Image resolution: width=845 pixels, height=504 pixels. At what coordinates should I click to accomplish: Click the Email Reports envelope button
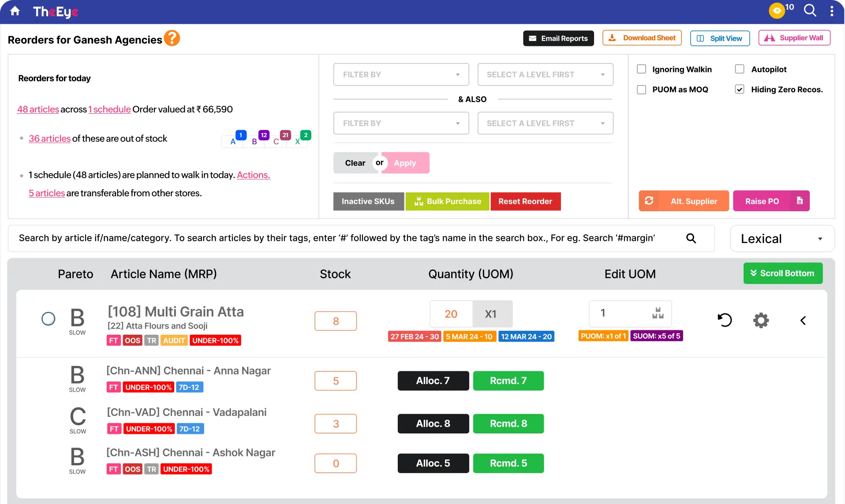point(558,38)
